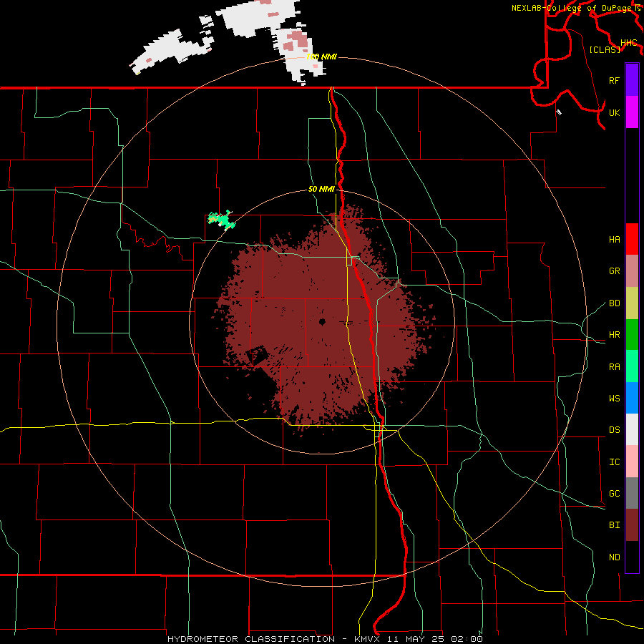Viewport: 644px width, 644px height.
Task: Click the GC gray legend swatch
Action: [x=632, y=493]
